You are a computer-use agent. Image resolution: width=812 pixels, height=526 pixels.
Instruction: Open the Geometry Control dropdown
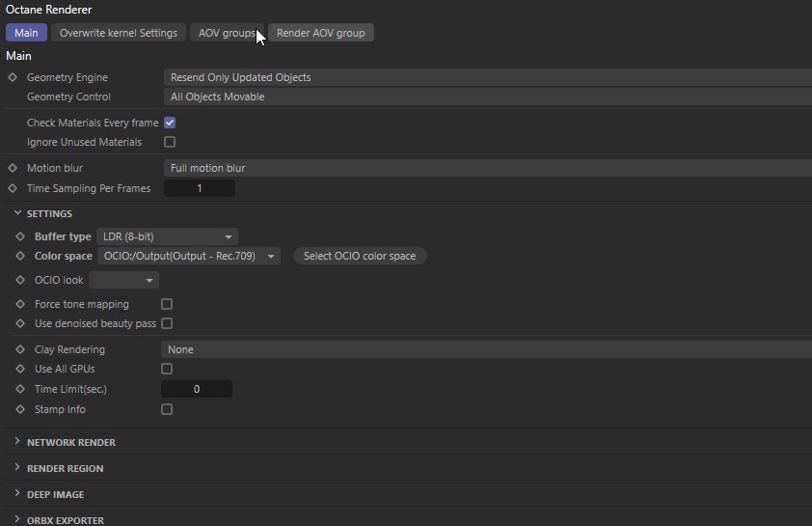click(x=487, y=97)
